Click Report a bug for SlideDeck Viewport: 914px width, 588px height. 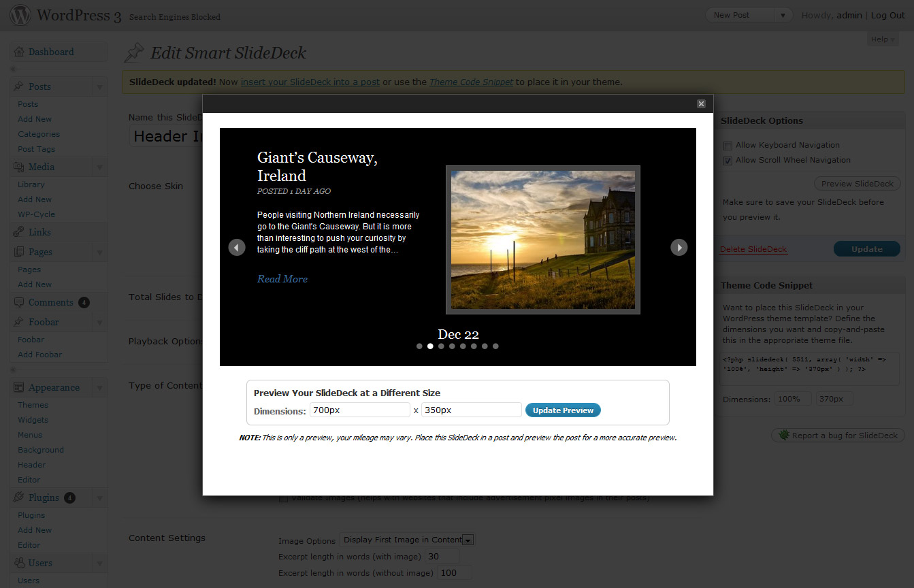point(838,435)
